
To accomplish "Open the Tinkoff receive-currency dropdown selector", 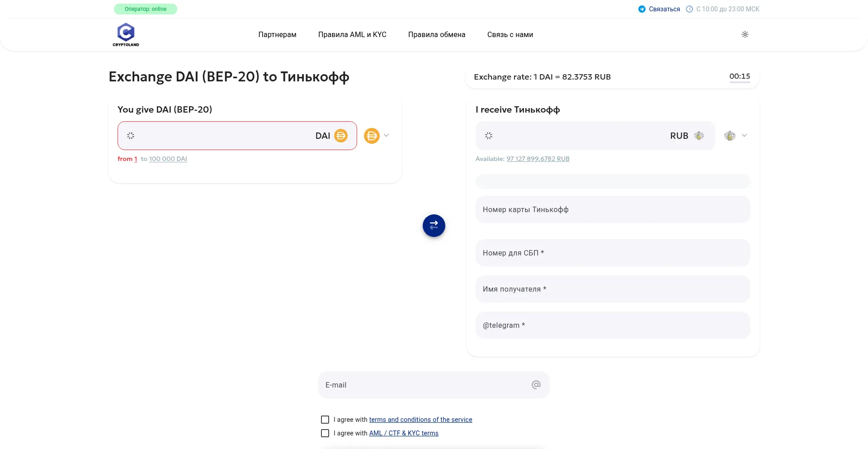I will [x=736, y=136].
